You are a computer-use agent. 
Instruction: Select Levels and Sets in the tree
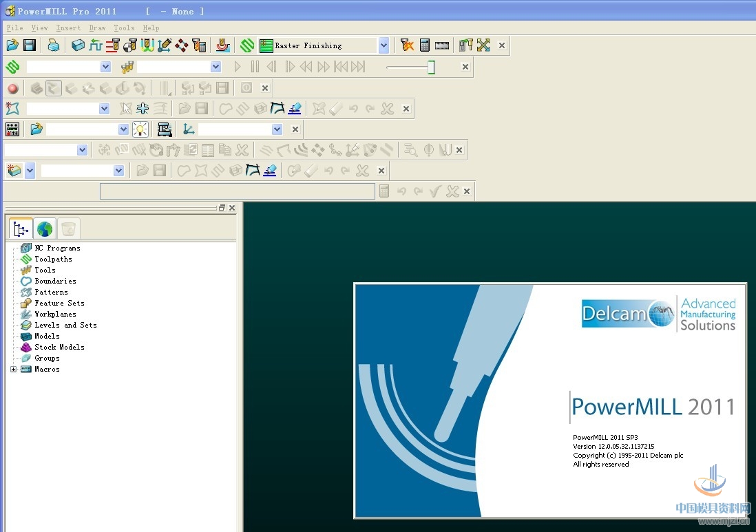click(x=65, y=326)
